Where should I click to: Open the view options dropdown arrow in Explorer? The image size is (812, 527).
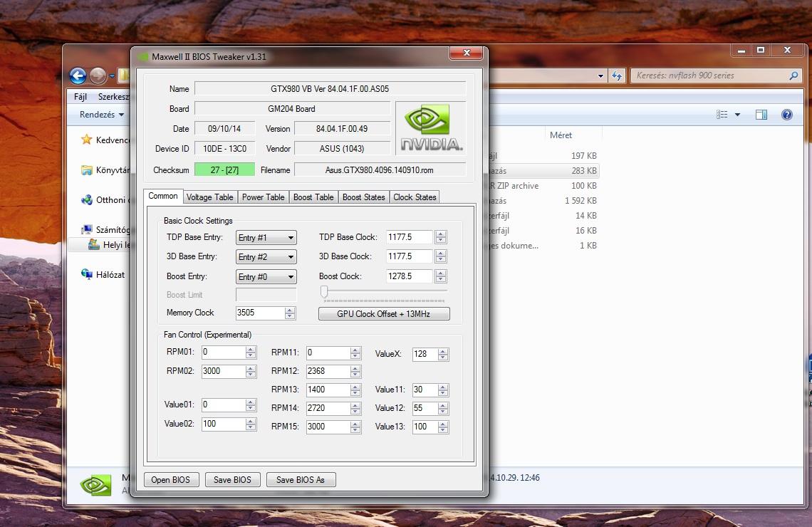tap(737, 115)
